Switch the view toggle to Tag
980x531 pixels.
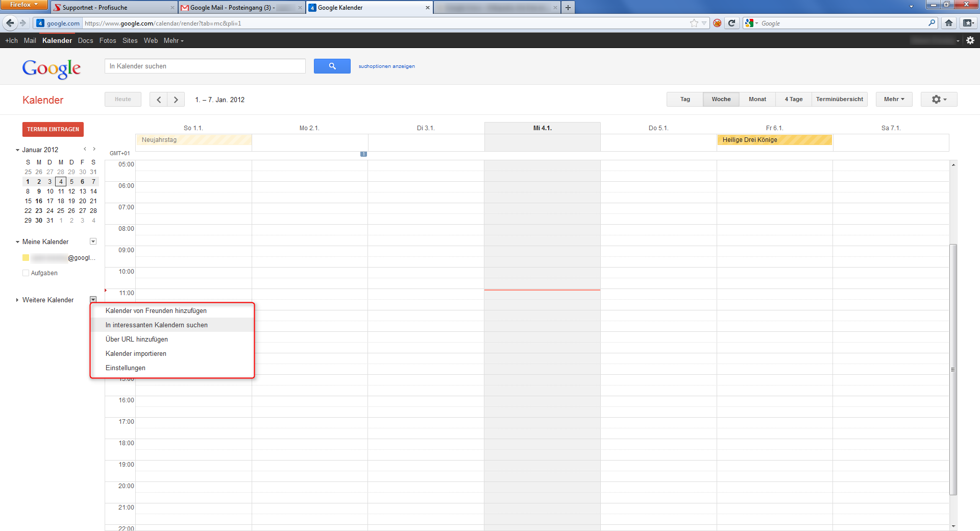click(x=684, y=99)
